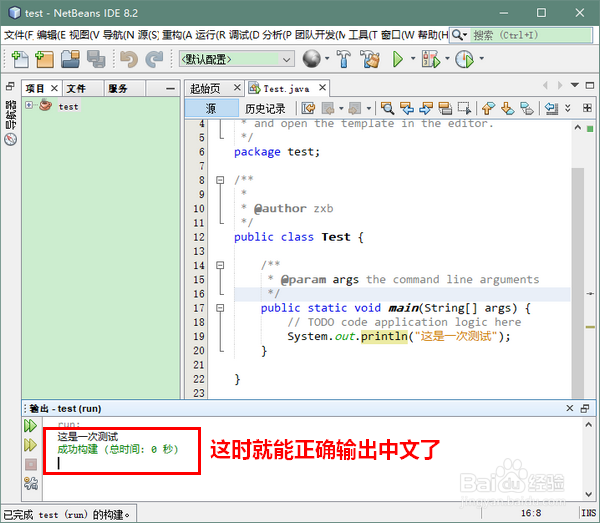Image resolution: width=600 pixels, height=523 pixels.
Task: Click the globe browser icon
Action: pos(311,59)
